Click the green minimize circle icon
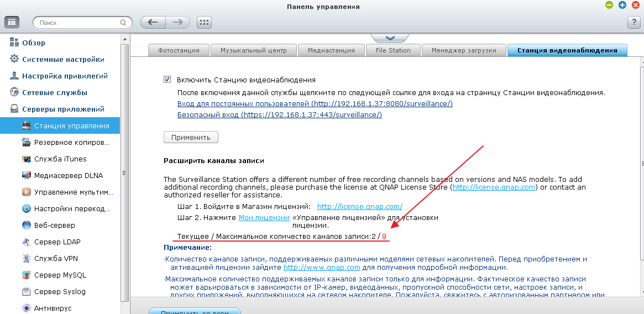Image resolution: width=644 pixels, height=314 pixels. 609,5
